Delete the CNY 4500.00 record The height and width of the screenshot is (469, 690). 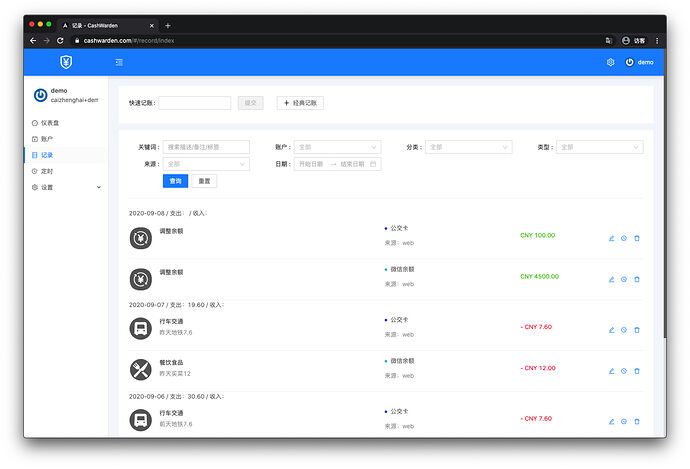(x=637, y=279)
